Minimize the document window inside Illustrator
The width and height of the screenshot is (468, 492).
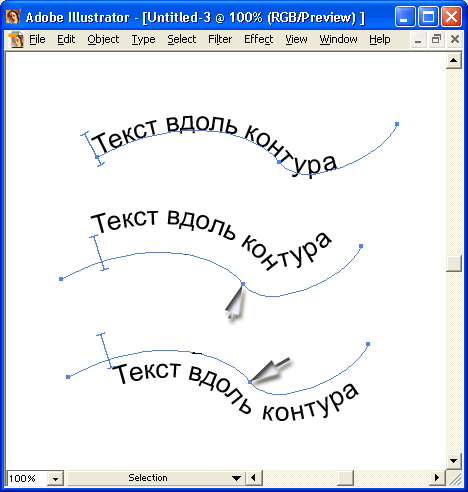pos(418,40)
